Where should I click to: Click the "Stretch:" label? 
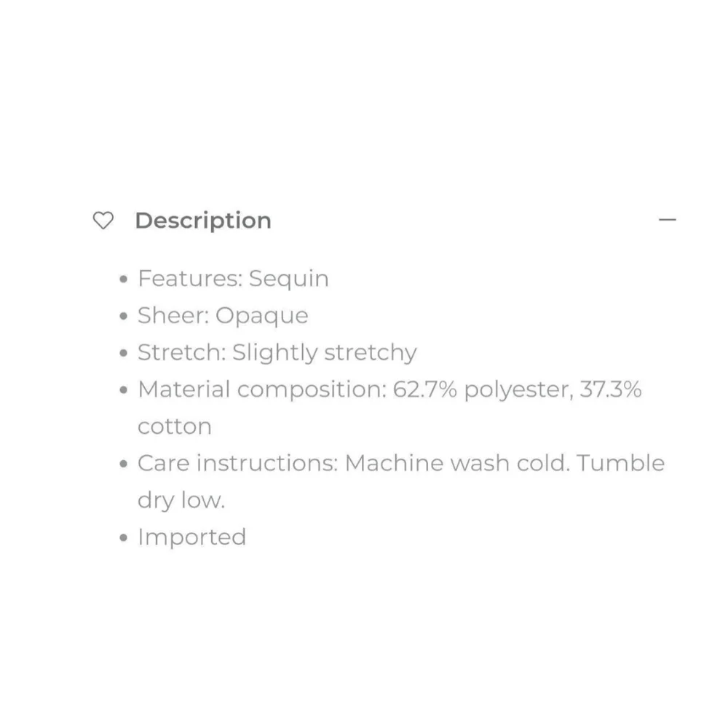click(181, 353)
